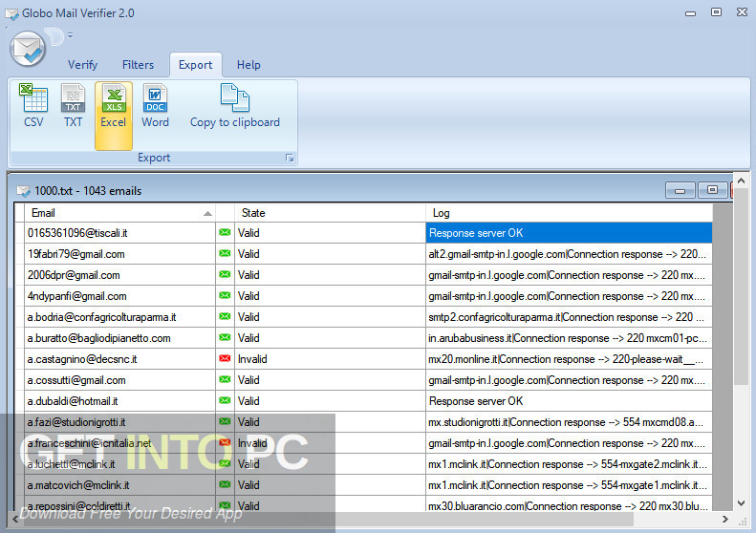Click the smtp2.confagricolturaparma.it log entry

(x=569, y=317)
